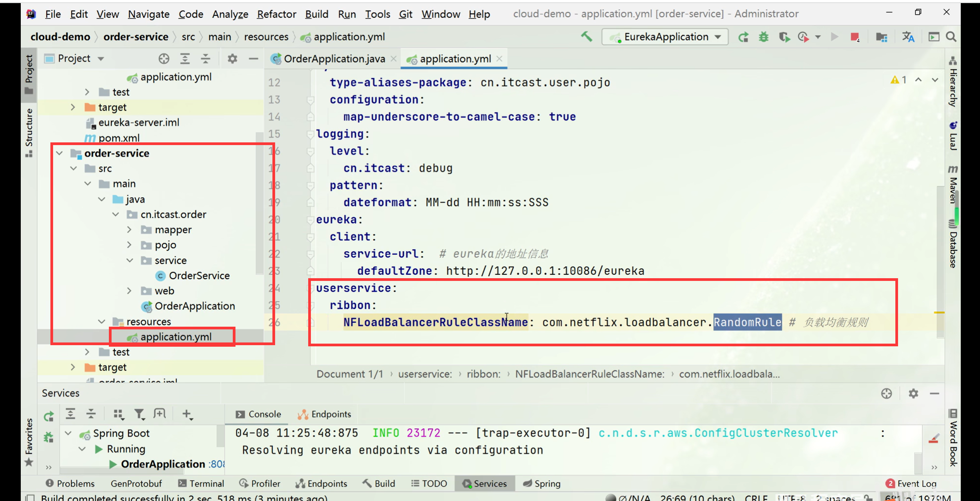Click the red Stop run icon
The image size is (980, 501).
pos(855,37)
